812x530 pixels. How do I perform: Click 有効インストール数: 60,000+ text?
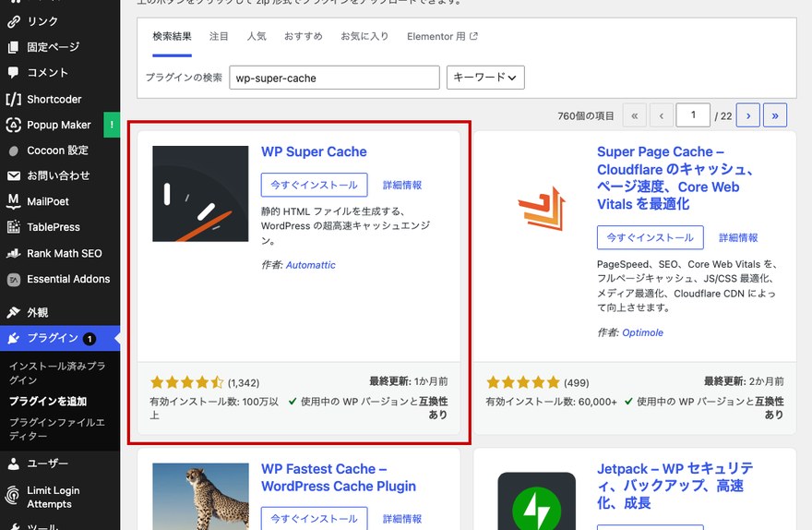tap(551, 402)
